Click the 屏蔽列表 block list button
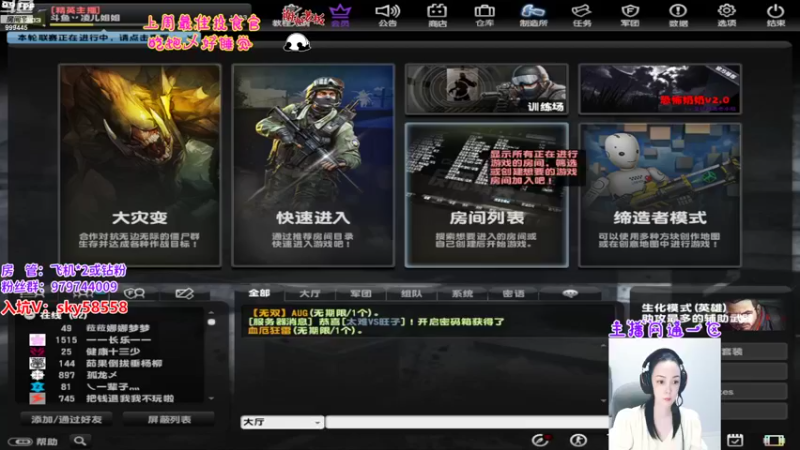 click(169, 419)
